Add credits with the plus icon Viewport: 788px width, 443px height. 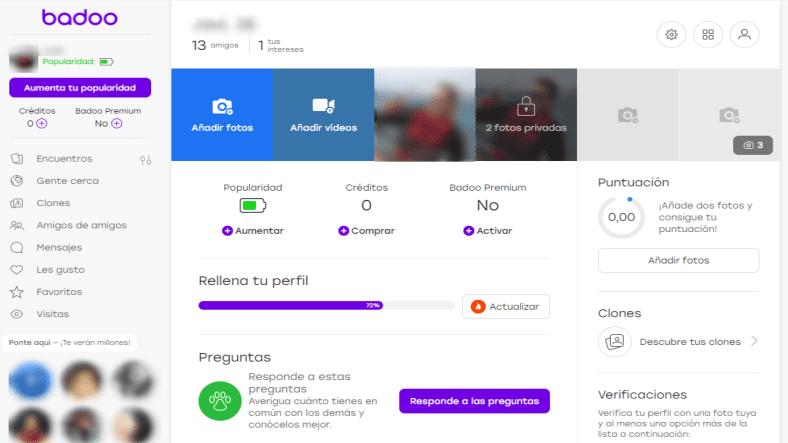point(42,124)
